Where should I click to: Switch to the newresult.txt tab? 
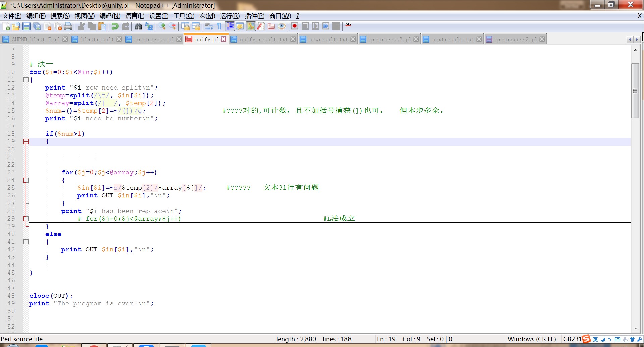[x=328, y=39]
